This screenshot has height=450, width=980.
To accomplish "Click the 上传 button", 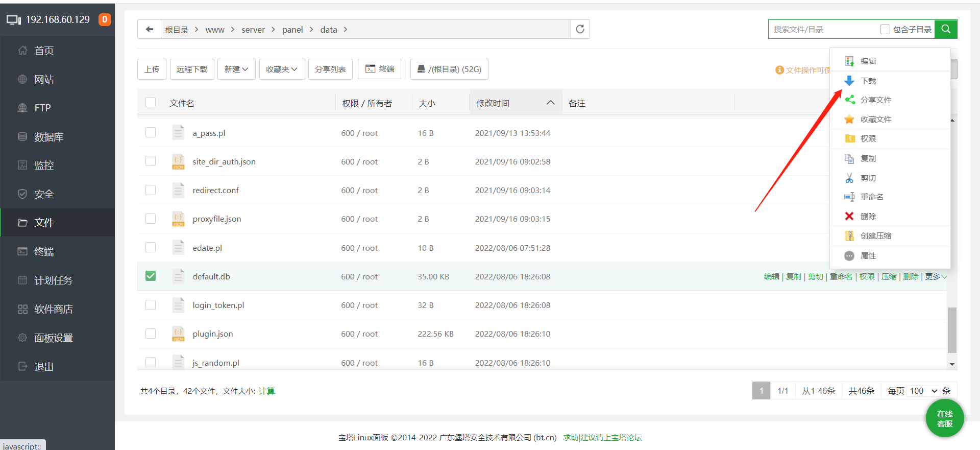I will [152, 69].
